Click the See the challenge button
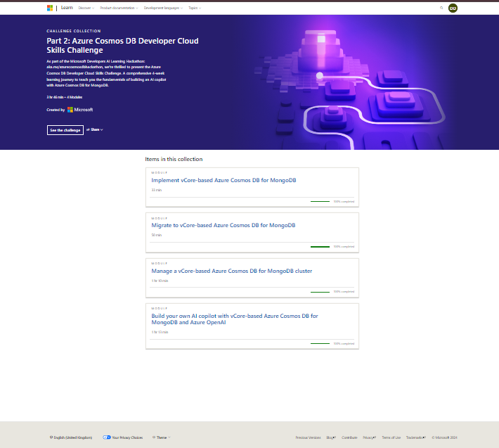 (65, 130)
